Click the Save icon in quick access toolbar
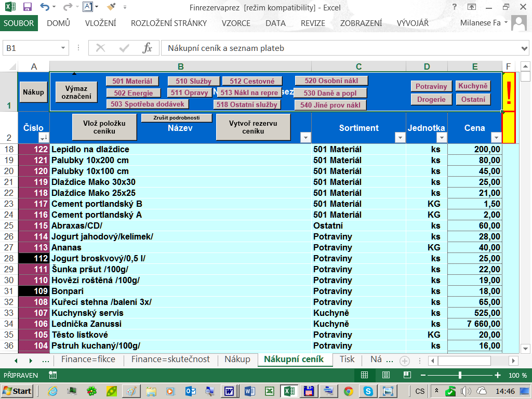The height and width of the screenshot is (399, 532). click(x=28, y=7)
